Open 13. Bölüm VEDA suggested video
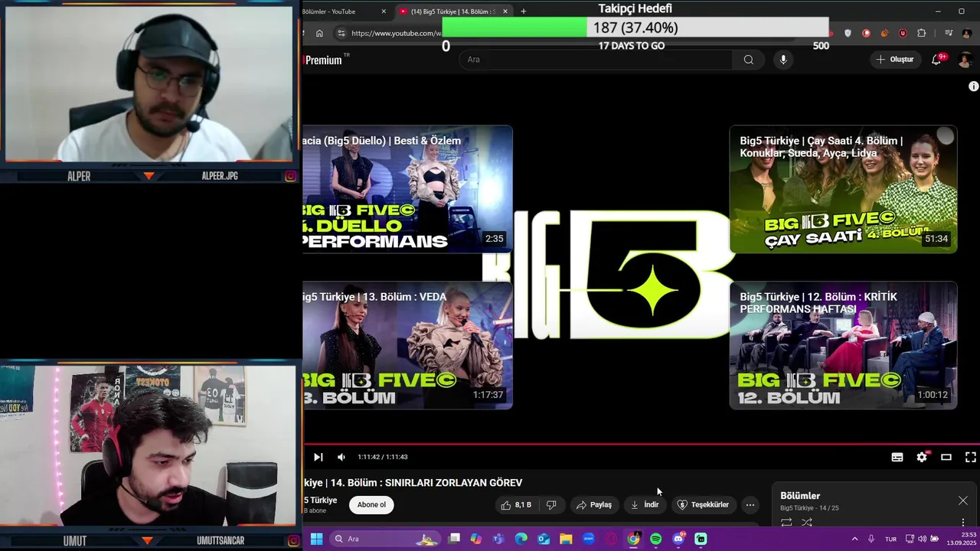The height and width of the screenshot is (551, 980). [407, 345]
